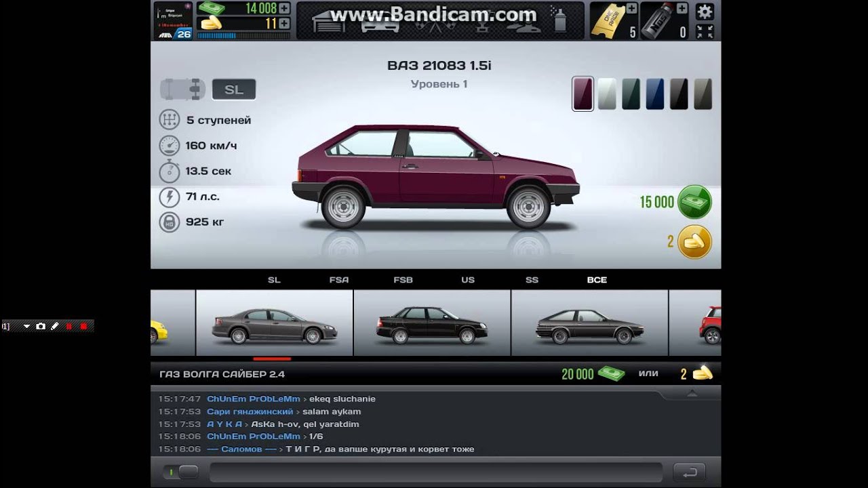Viewport: 868px width, 488px height.
Task: Click the green cash stack icon
Action: (x=212, y=8)
